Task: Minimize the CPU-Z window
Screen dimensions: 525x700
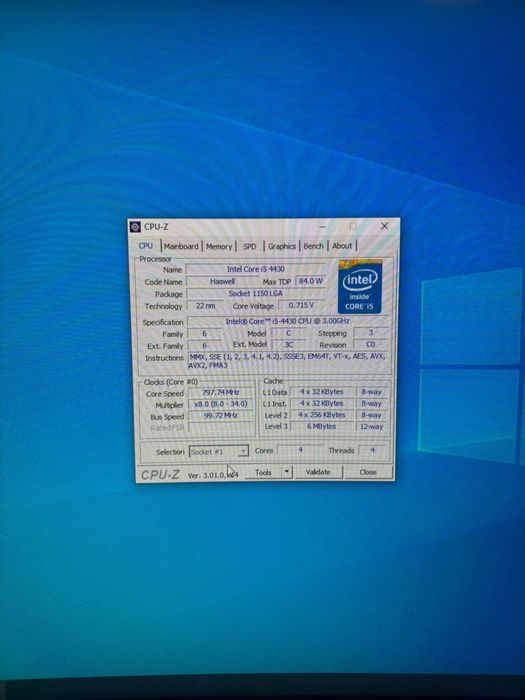Action: click(323, 227)
